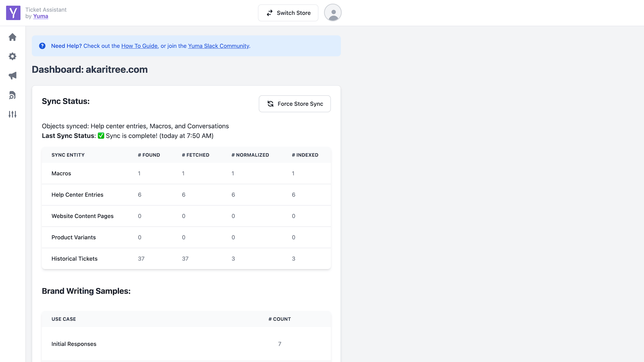Open the Yuma Slack Community link
Image resolution: width=644 pixels, height=362 pixels.
219,46
